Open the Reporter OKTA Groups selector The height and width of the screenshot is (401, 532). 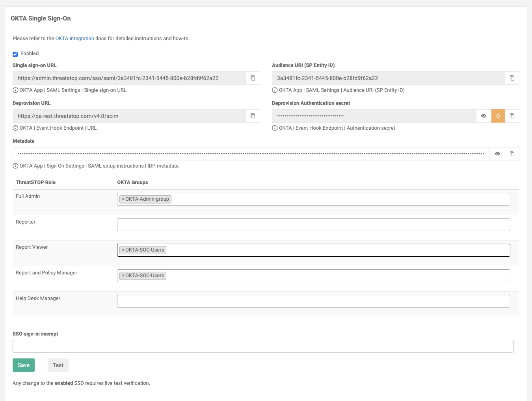click(313, 225)
